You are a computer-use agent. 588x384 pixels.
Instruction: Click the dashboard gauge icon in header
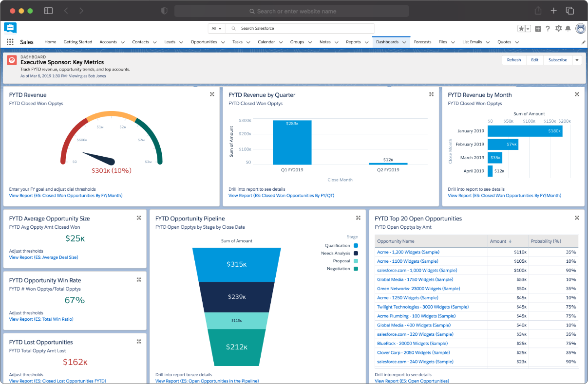pos(12,60)
